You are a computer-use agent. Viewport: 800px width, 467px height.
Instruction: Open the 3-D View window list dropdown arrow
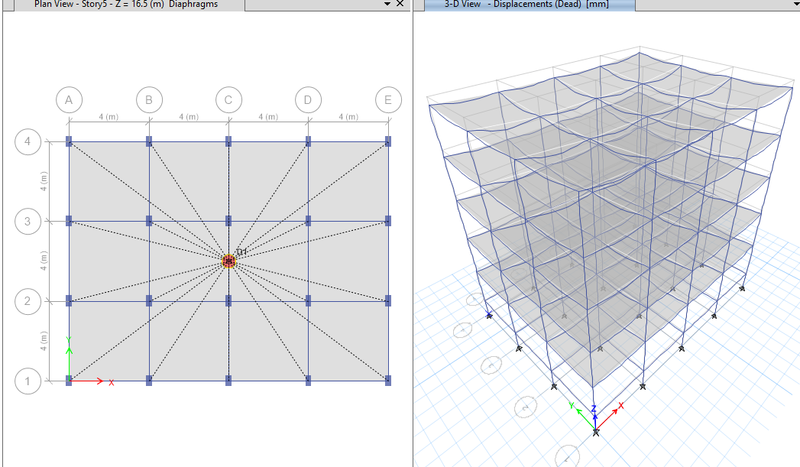tap(796, 4)
